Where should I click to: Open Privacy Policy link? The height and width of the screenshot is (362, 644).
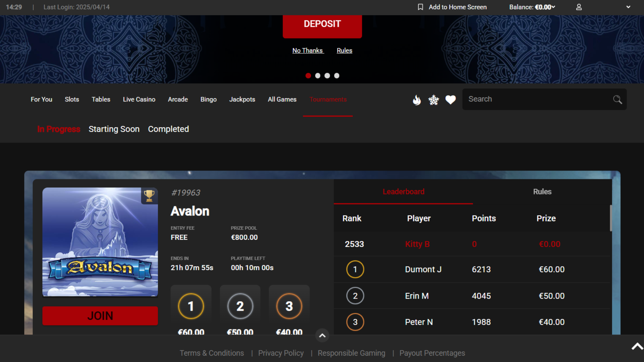tap(281, 353)
